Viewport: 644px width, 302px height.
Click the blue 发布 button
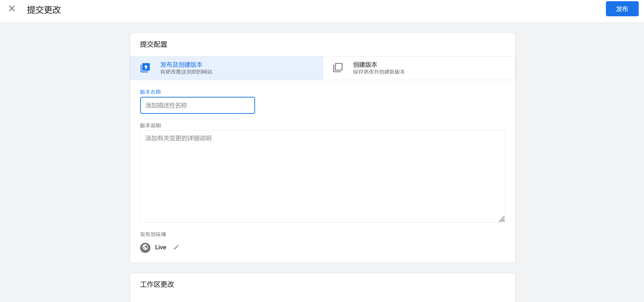(x=622, y=9)
